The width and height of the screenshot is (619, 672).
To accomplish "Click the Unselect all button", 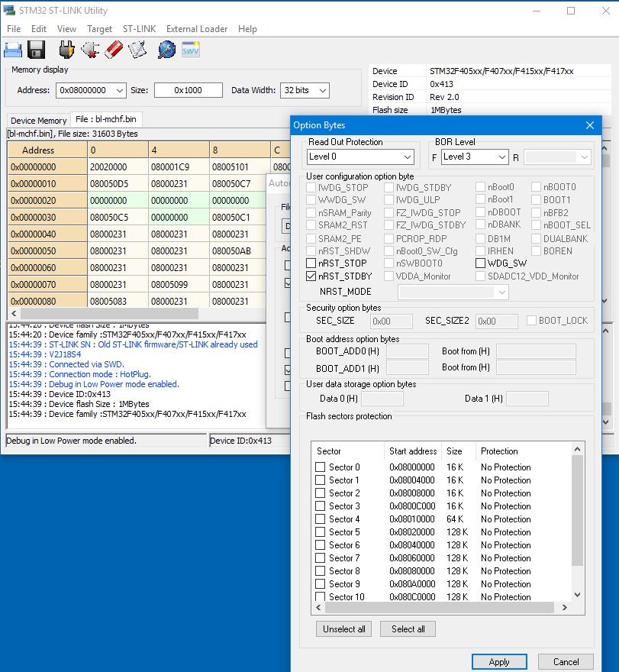I will pyautogui.click(x=344, y=628).
